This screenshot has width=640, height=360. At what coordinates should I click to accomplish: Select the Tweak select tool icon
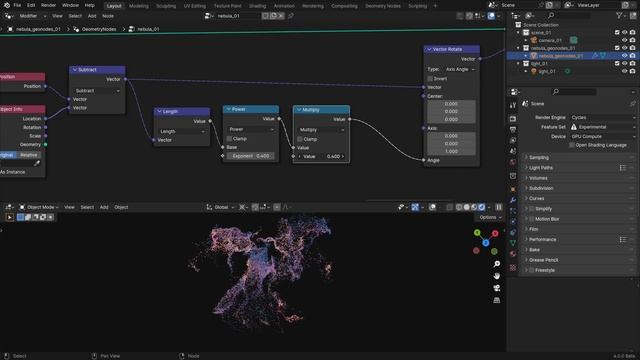click(9, 217)
